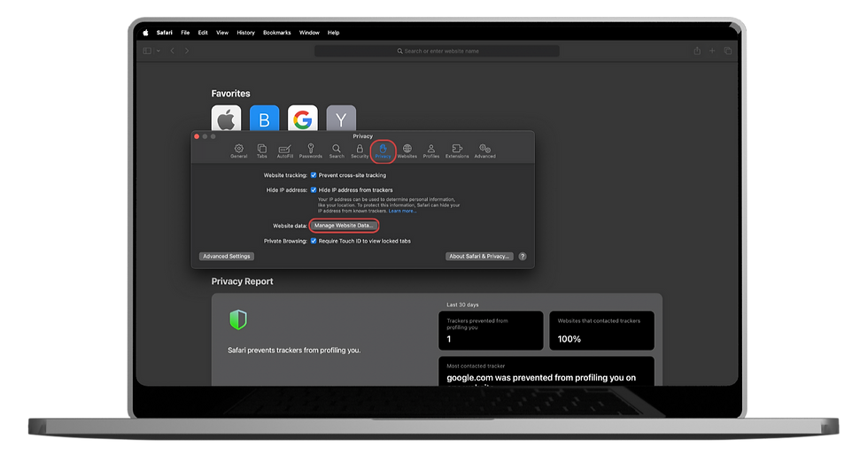Open the Advanced gears tab

[x=484, y=151]
